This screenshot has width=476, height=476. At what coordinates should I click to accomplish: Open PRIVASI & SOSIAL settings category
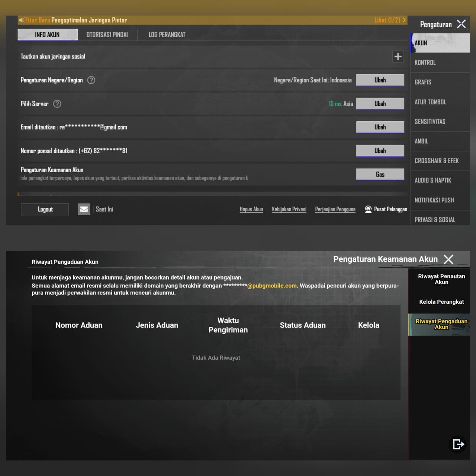pyautogui.click(x=440, y=219)
